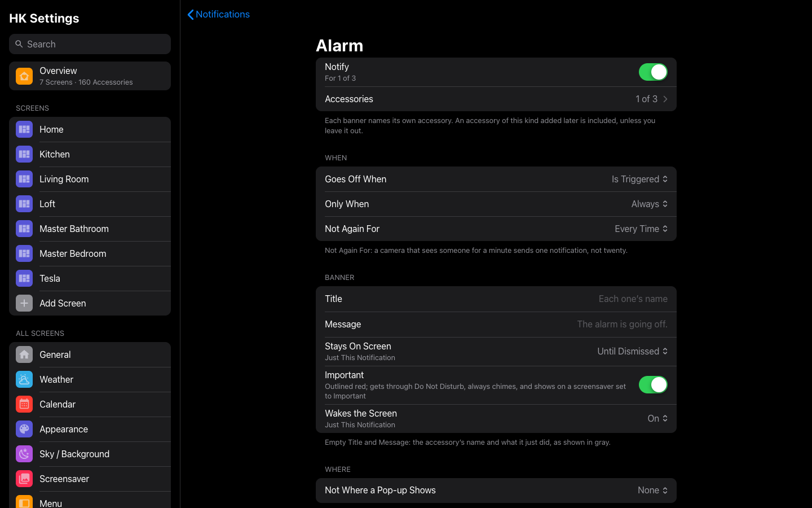Viewport: 812px width, 508px height.
Task: Go back to Notifications
Action: (x=218, y=14)
